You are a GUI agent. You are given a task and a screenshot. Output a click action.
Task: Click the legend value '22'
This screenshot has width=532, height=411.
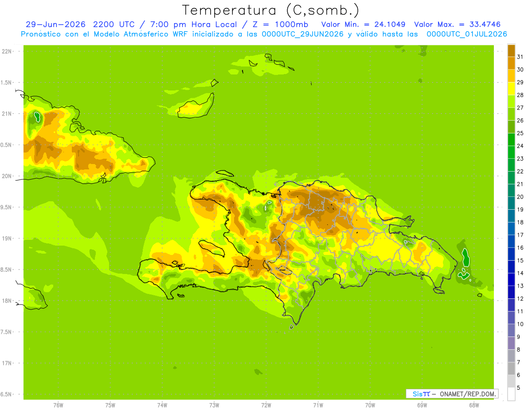[x=520, y=172]
